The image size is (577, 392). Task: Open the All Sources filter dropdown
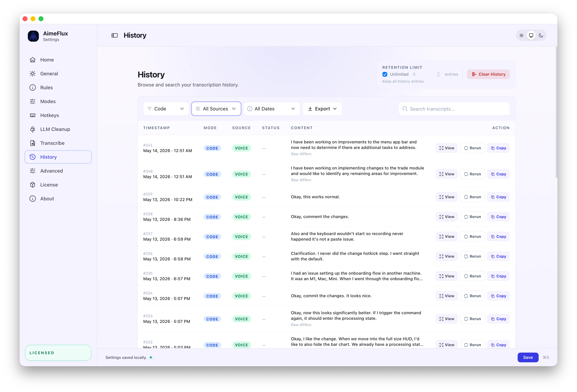point(216,109)
